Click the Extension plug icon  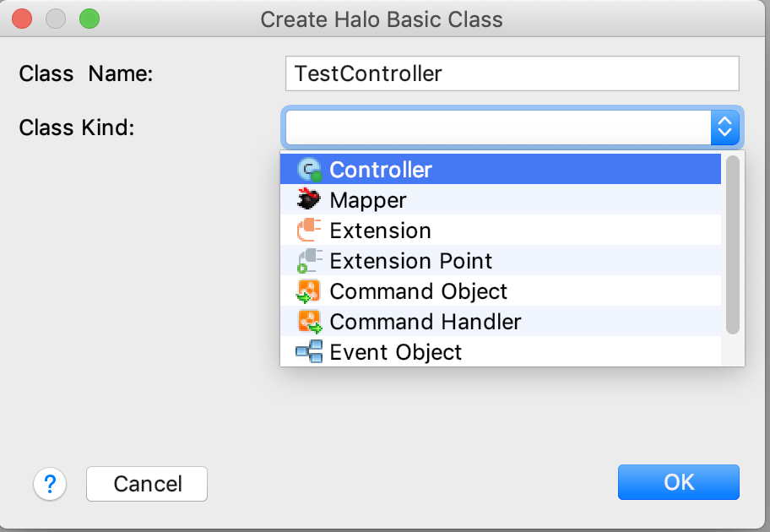[310, 231]
